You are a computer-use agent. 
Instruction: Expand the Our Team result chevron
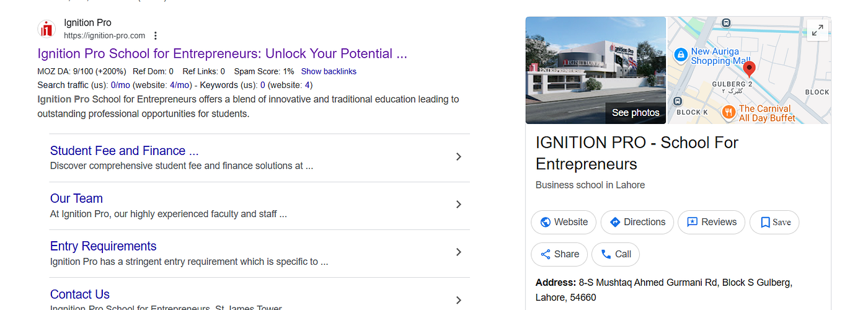[x=458, y=205]
